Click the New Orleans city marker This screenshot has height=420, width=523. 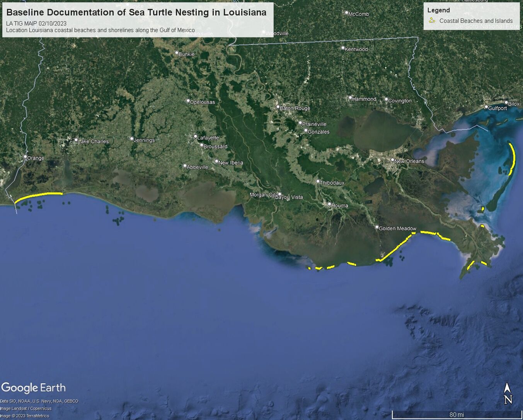[392, 160]
